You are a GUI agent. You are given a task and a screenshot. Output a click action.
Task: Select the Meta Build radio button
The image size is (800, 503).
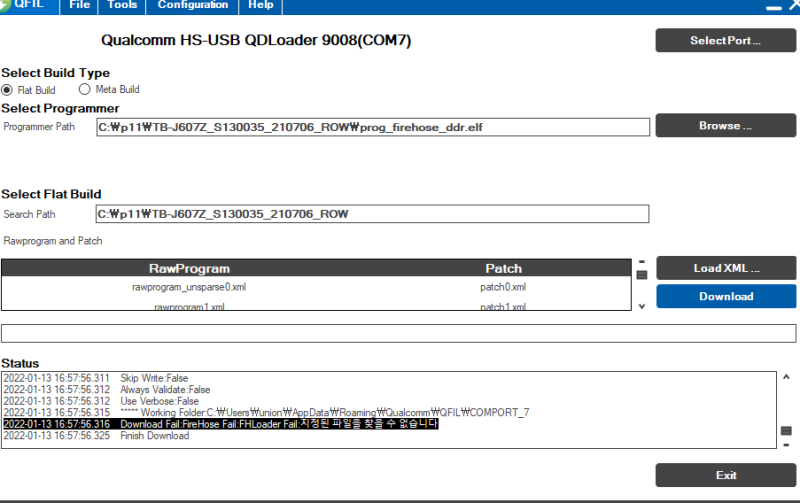click(x=85, y=89)
